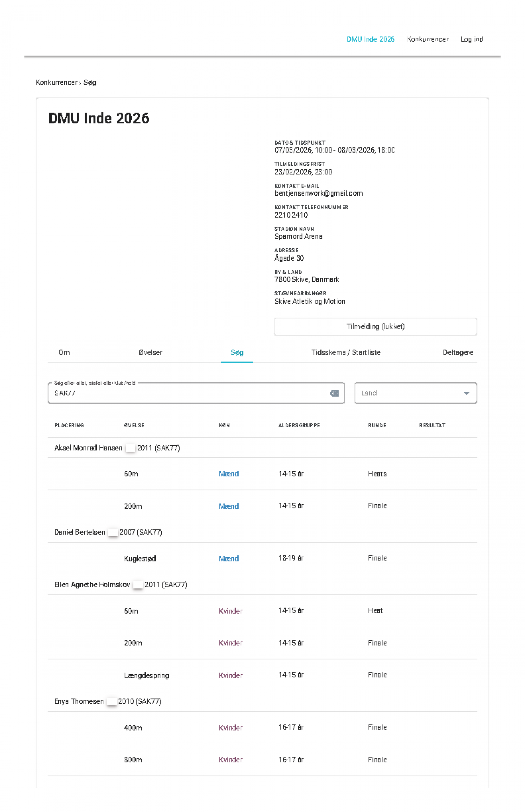The image size is (525, 812).
Task: Open Mænd link in Kuglestød row
Action: coord(228,559)
